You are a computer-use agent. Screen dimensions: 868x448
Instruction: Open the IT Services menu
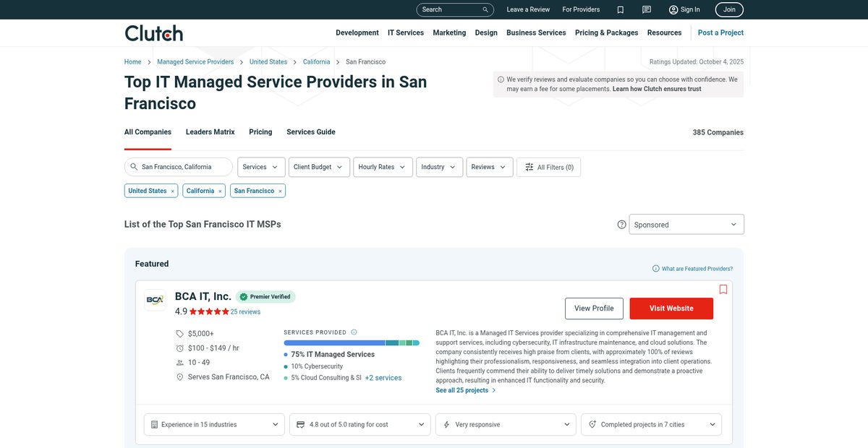pyautogui.click(x=406, y=33)
